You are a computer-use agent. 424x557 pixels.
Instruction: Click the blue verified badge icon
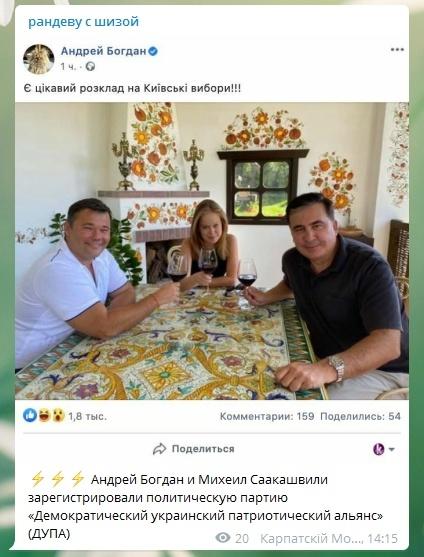153,52
